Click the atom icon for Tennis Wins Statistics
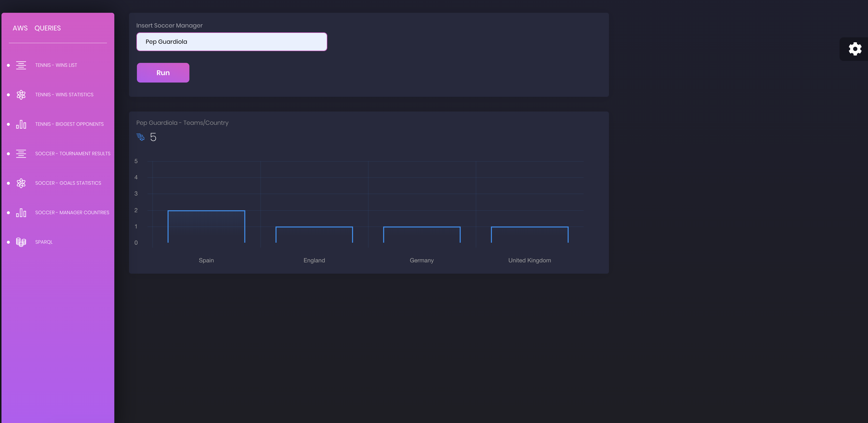868x423 pixels. coord(21,95)
